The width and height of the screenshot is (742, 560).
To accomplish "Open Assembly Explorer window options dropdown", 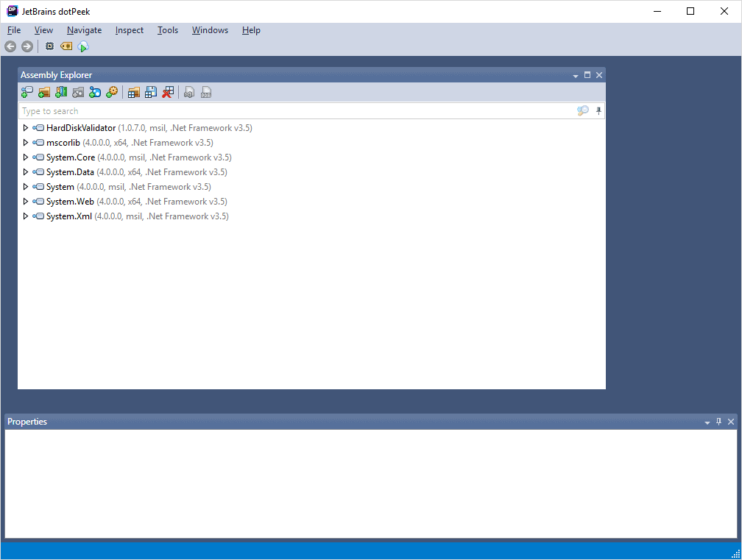I will pyautogui.click(x=575, y=74).
